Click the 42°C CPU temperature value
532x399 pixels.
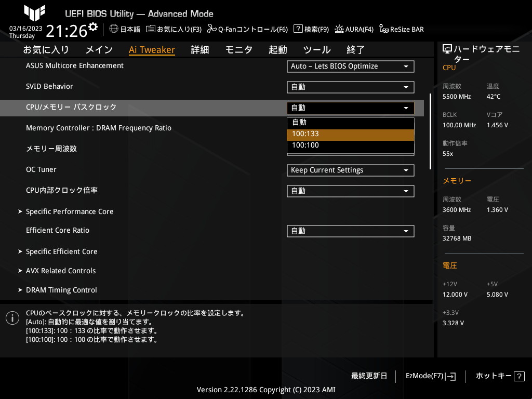[x=494, y=97]
